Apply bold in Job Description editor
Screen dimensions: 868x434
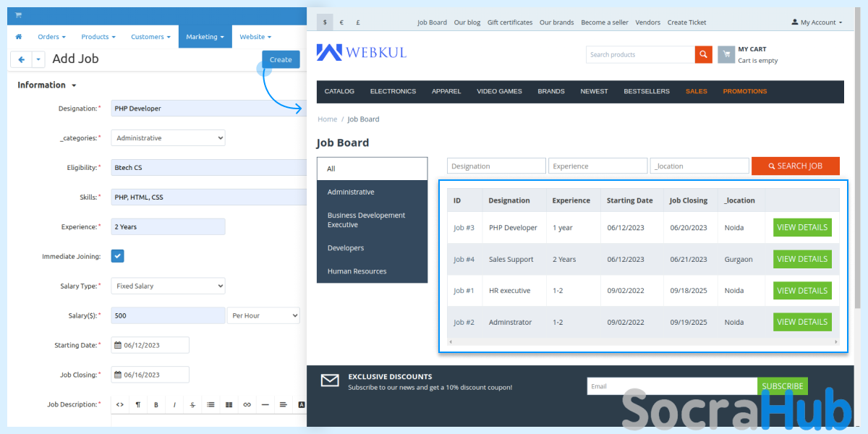pos(156,404)
